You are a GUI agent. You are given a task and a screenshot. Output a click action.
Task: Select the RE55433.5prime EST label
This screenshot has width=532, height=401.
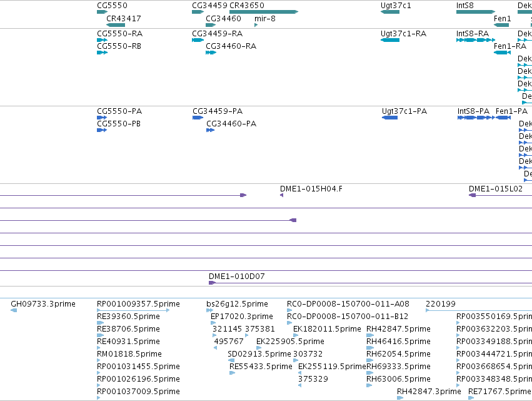[261, 367]
